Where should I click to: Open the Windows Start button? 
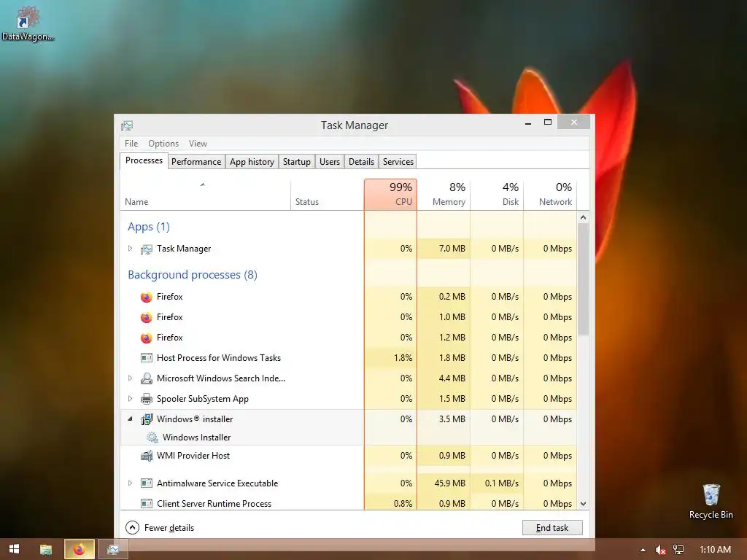point(15,550)
